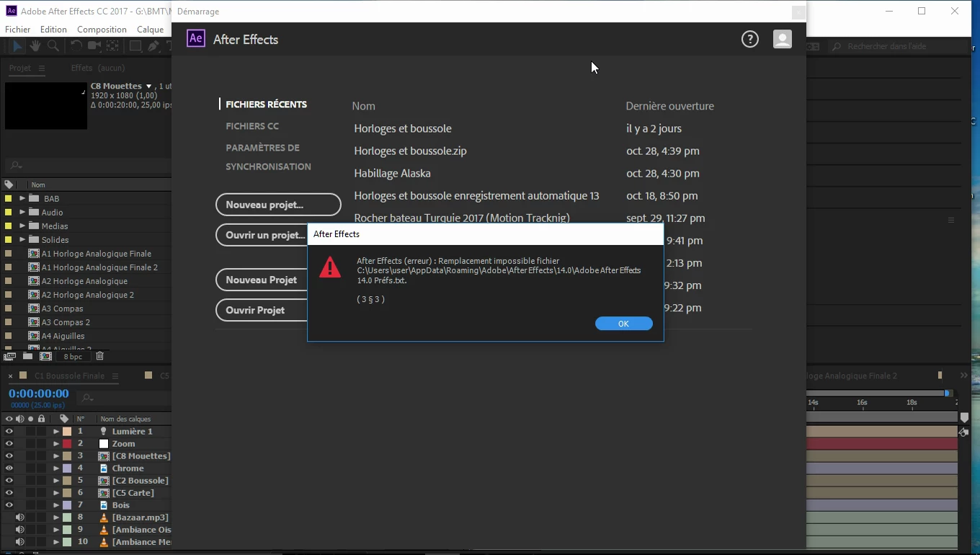This screenshot has width=980, height=555.
Task: Click the red warning triangle in error dialog
Action: pyautogui.click(x=330, y=267)
